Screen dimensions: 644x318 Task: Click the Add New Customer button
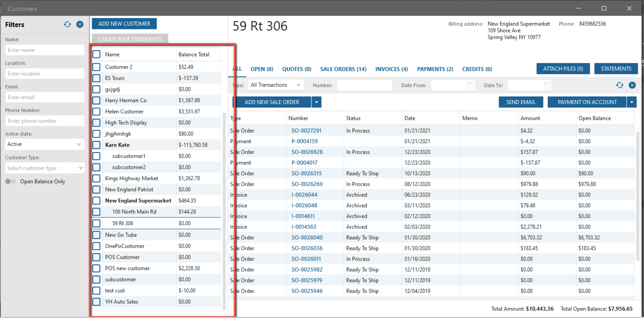(124, 24)
